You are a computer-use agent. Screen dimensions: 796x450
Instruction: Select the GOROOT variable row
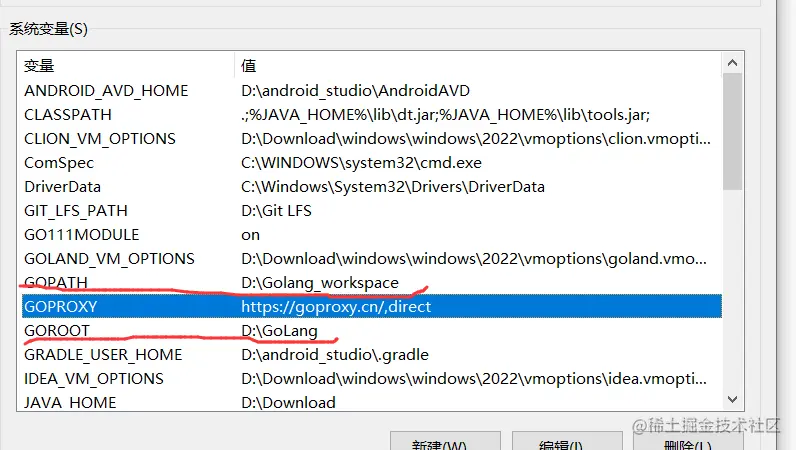pyautogui.click(x=372, y=330)
